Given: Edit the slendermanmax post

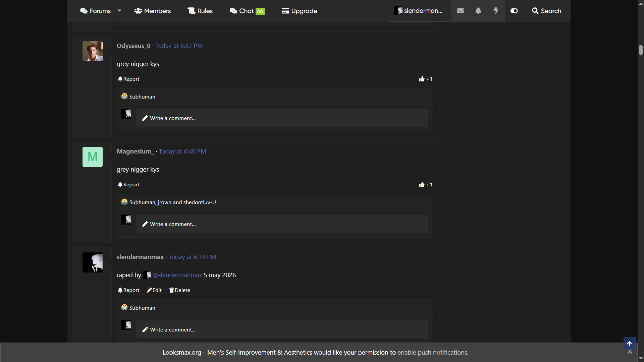Looking at the screenshot, I should pyautogui.click(x=154, y=290).
